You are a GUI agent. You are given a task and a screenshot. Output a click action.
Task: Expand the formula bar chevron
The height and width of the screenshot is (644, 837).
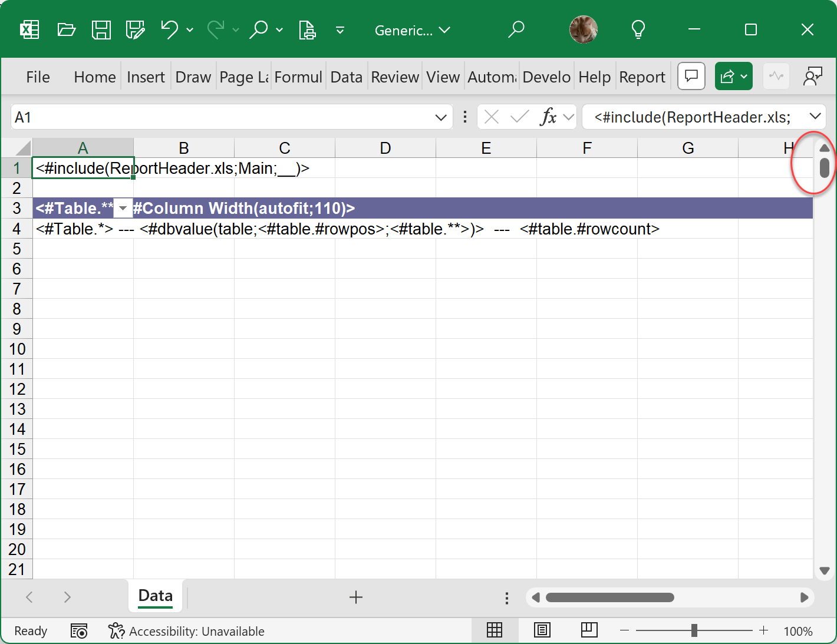[x=815, y=116]
